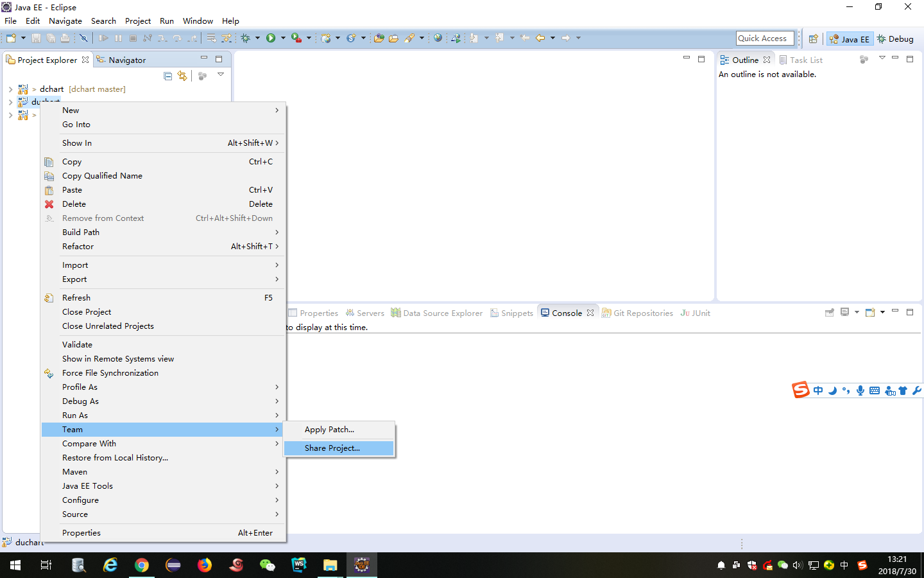The height and width of the screenshot is (578, 924).
Task: Toggle Use Step Filters icon
Action: 226,38
